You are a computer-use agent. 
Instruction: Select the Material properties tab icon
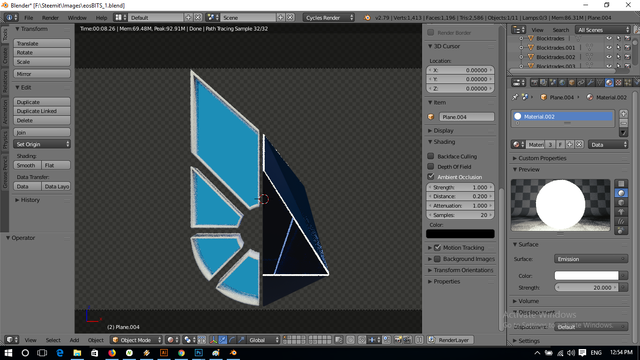click(609, 83)
